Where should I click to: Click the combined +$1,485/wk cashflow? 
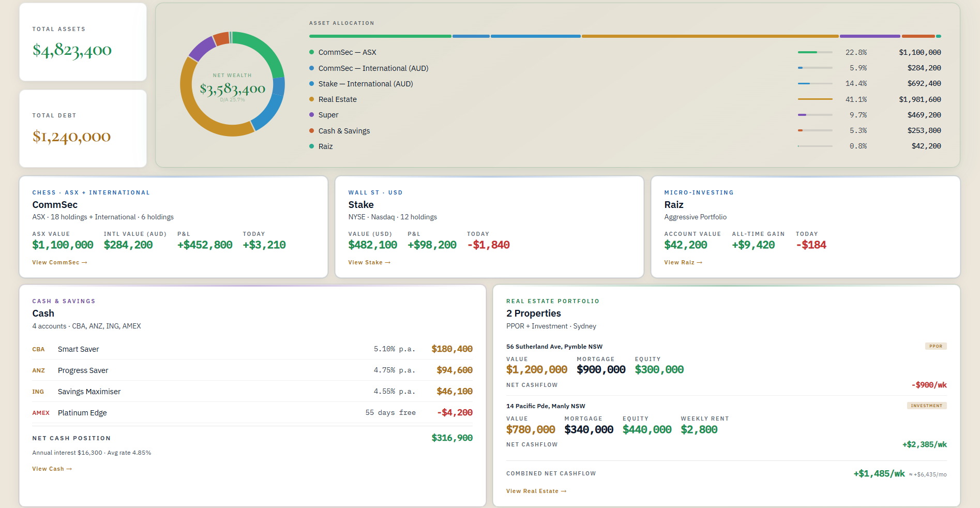879,473
